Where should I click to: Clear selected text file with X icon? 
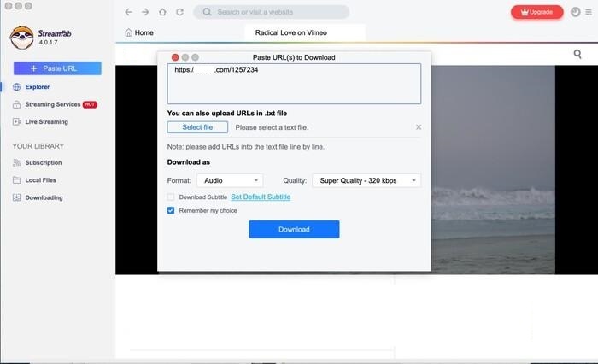coord(419,127)
